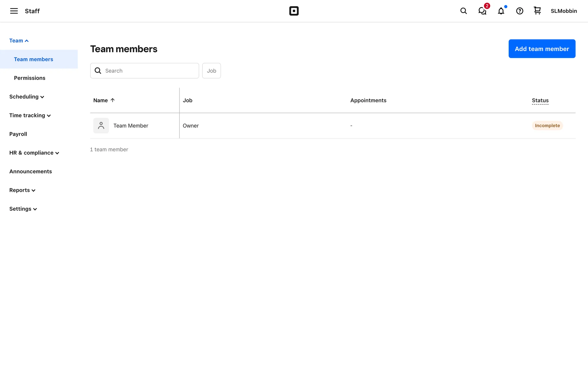588x368 pixels.
Task: Click the Add team member button
Action: coord(542,49)
